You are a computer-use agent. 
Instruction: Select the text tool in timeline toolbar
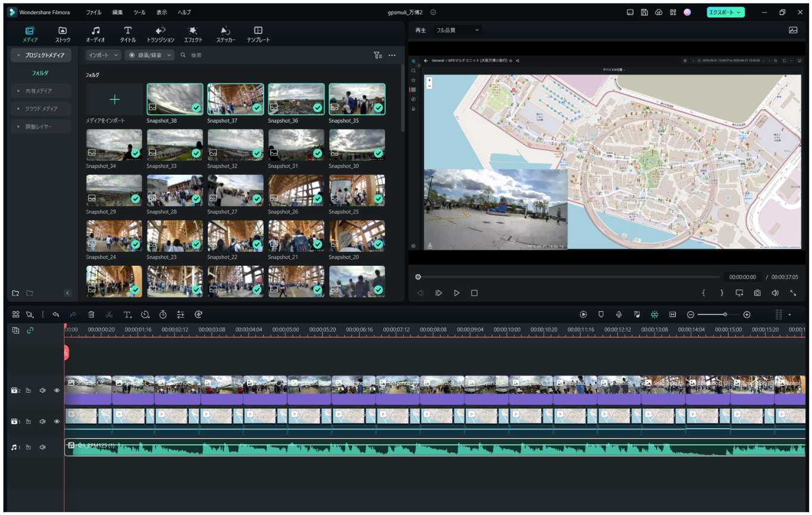[127, 315]
